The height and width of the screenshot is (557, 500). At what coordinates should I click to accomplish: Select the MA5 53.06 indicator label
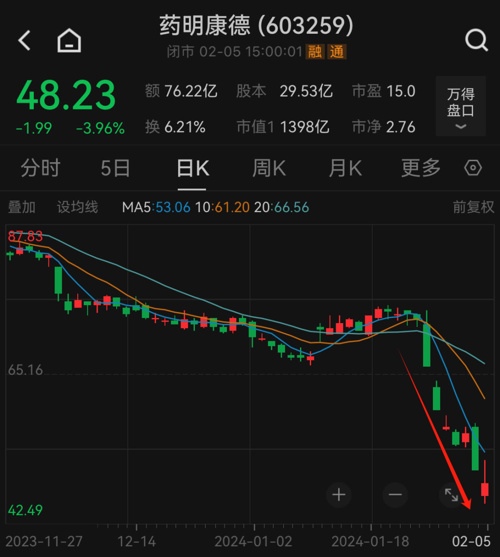click(156, 207)
